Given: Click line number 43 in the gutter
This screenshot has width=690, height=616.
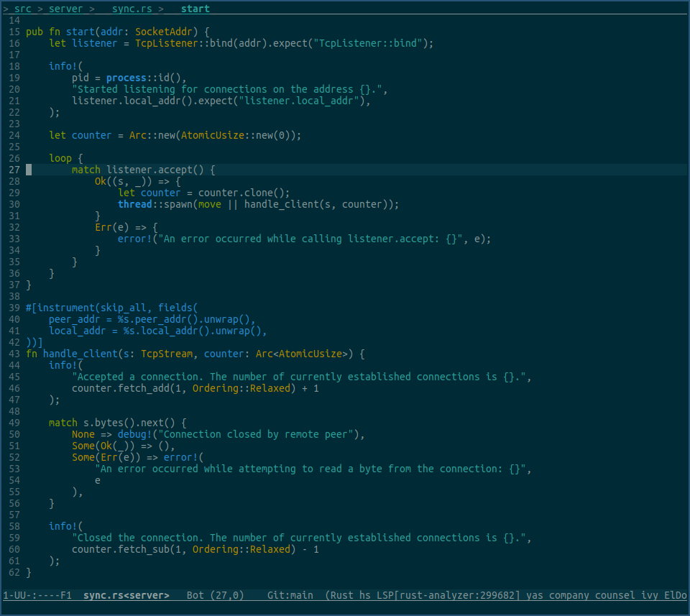Looking at the screenshot, I should click(14, 354).
